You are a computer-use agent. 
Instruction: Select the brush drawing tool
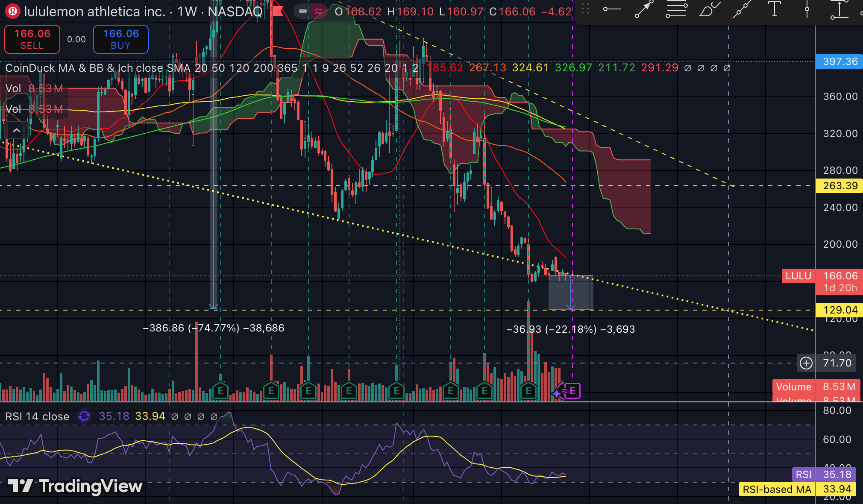tap(709, 9)
